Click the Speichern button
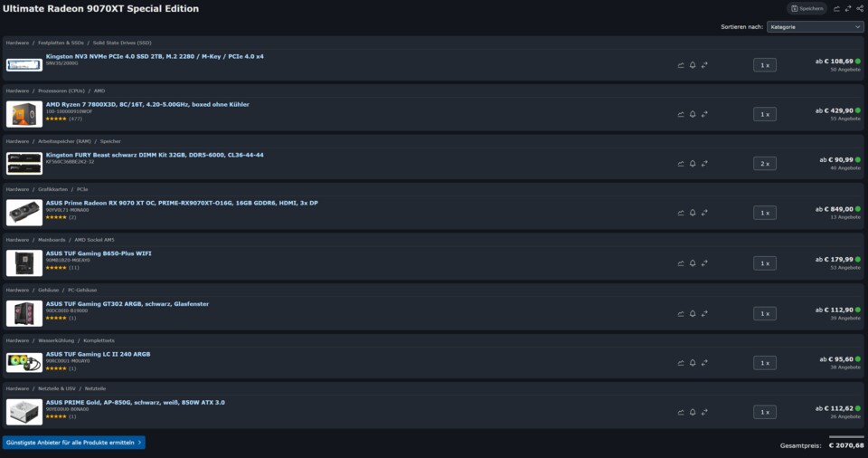Viewport: 868px width, 458px height. [x=807, y=9]
